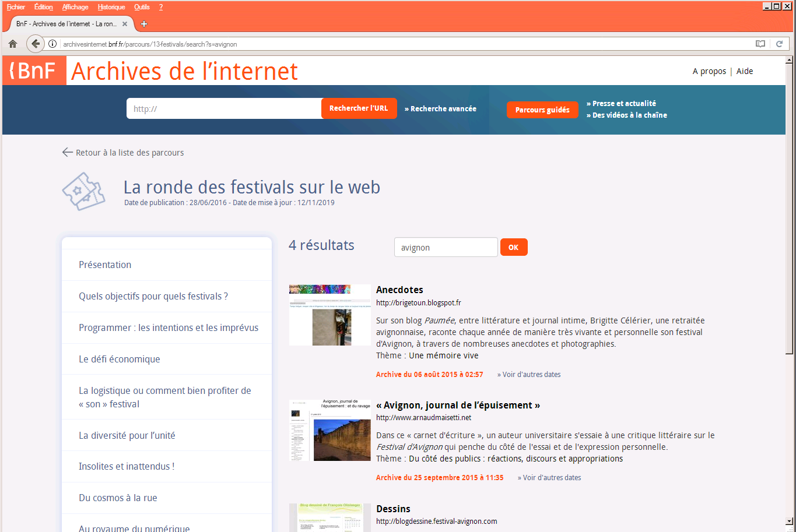Click the http:// URL search field

pos(224,108)
